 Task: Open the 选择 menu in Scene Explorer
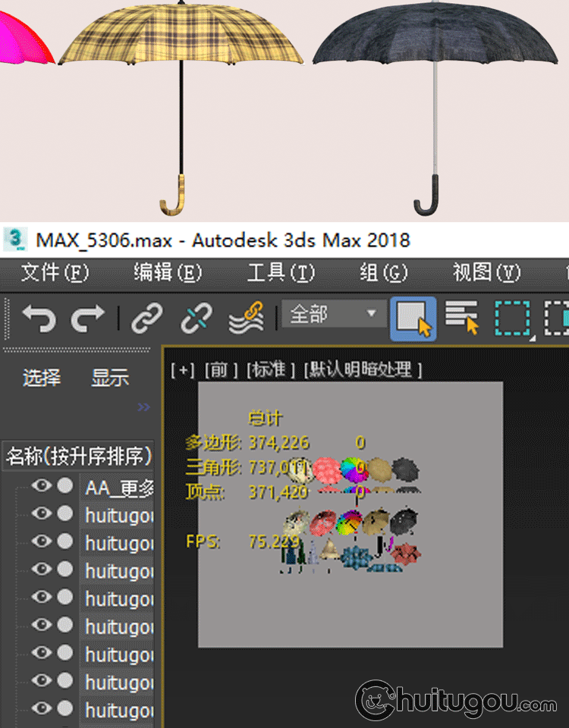(41, 378)
